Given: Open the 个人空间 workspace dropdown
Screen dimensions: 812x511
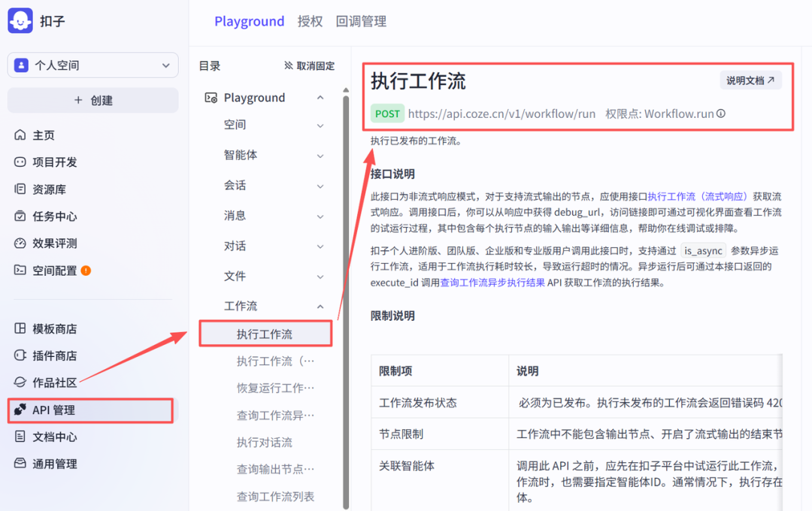Looking at the screenshot, I should click(92, 65).
